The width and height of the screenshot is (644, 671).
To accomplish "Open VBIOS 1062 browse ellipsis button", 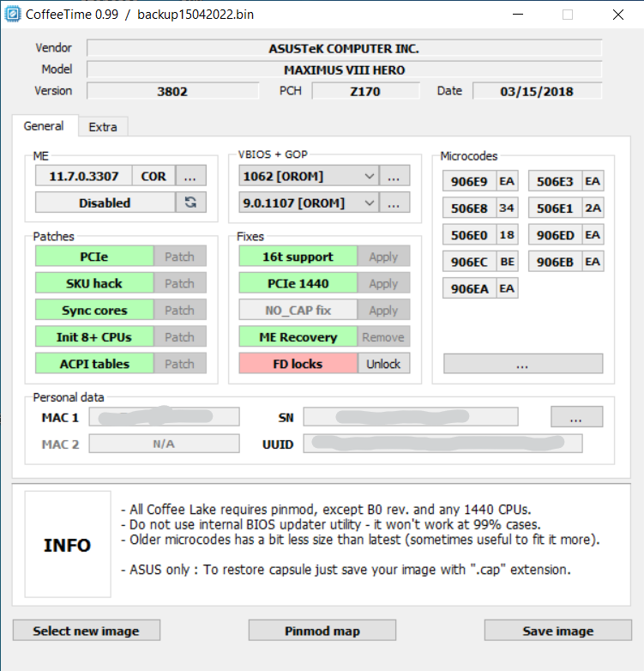I will click(394, 176).
